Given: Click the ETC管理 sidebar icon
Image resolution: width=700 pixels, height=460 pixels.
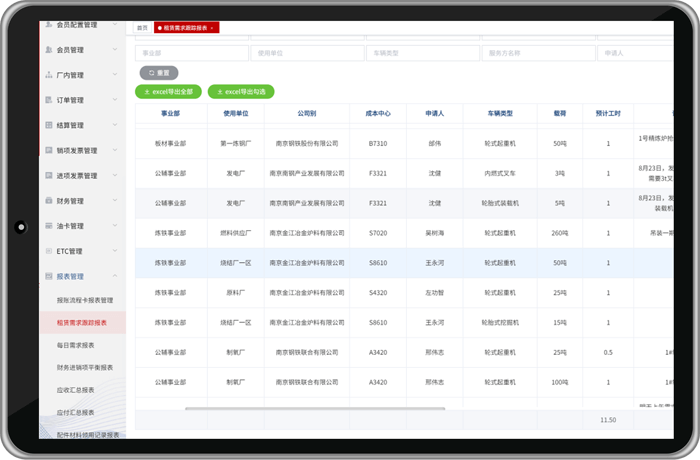Looking at the screenshot, I should pos(49,251).
